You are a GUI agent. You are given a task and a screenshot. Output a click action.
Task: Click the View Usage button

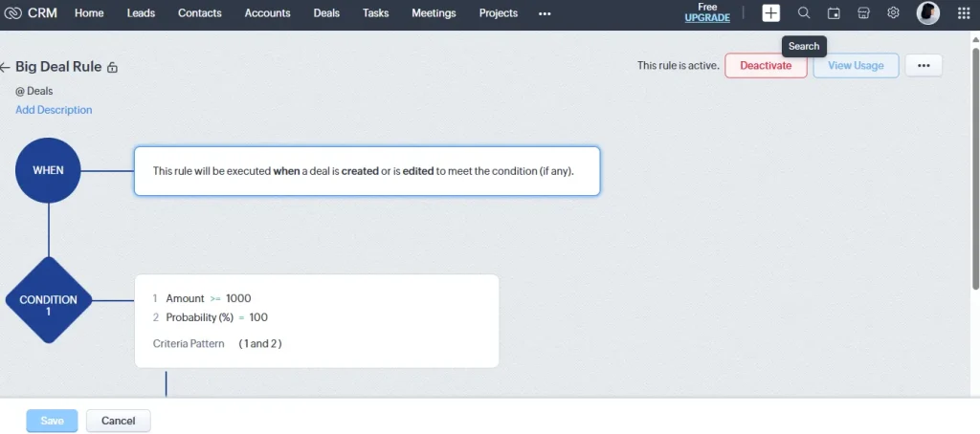point(856,66)
